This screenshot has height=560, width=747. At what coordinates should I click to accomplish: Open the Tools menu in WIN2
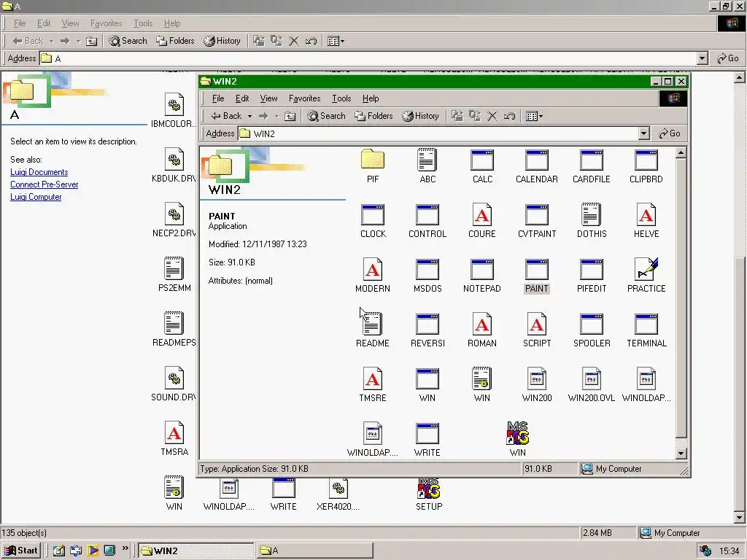[x=341, y=98]
